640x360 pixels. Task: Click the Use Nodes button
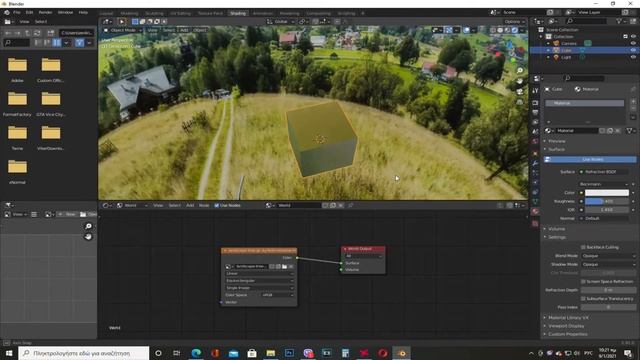[x=590, y=159]
